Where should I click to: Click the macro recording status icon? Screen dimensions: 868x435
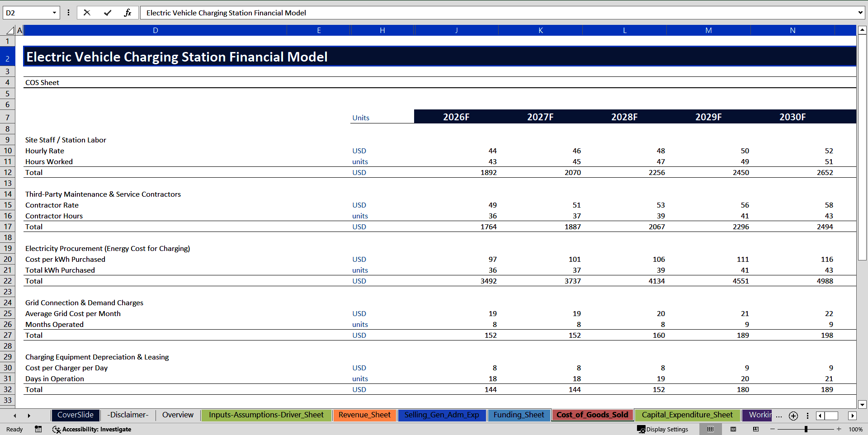tap(38, 429)
